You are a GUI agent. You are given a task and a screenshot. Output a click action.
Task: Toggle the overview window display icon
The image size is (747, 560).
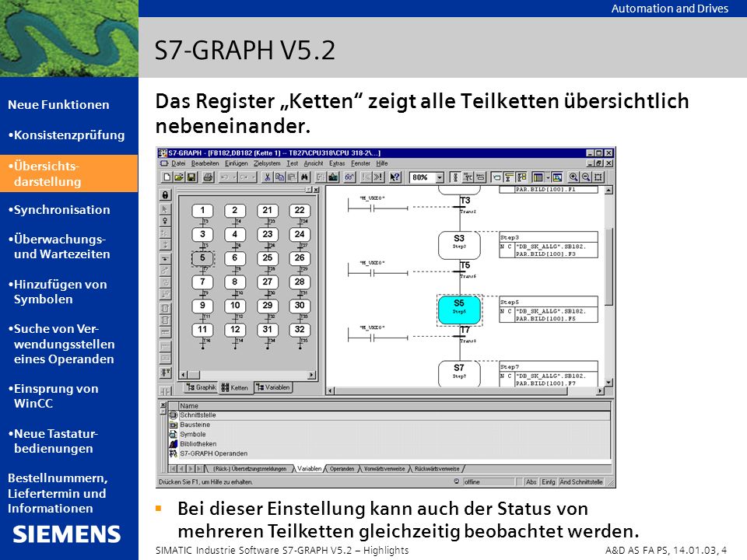click(538, 177)
